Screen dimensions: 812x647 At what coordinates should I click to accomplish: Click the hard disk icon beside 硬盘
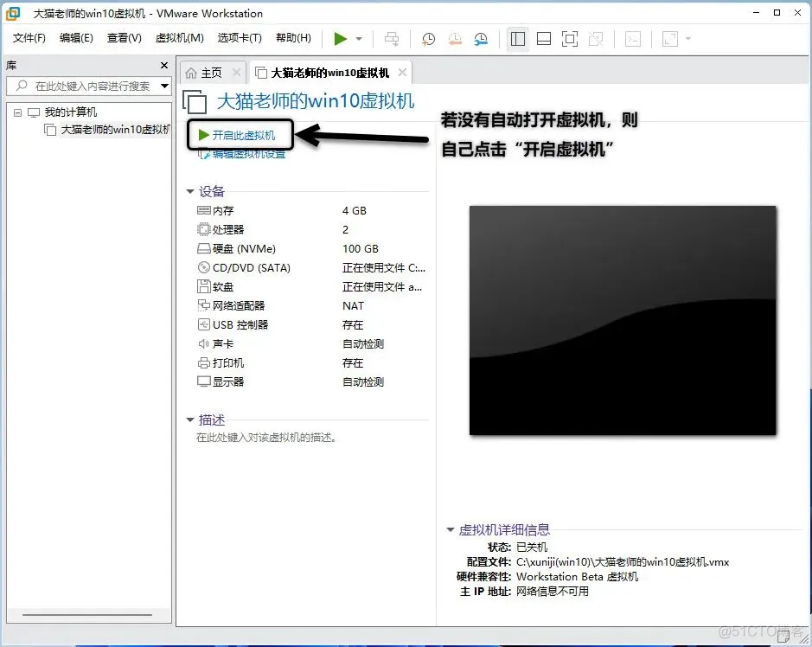click(203, 248)
